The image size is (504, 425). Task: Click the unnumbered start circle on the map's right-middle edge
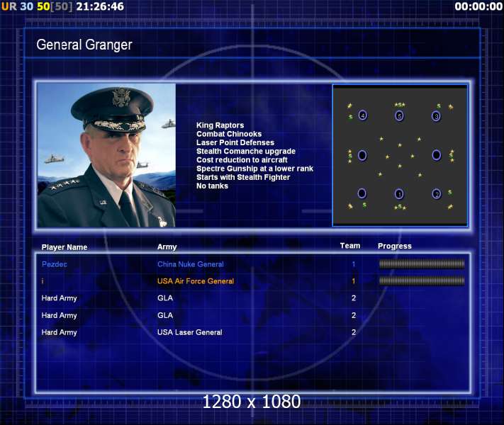pyautogui.click(x=437, y=155)
